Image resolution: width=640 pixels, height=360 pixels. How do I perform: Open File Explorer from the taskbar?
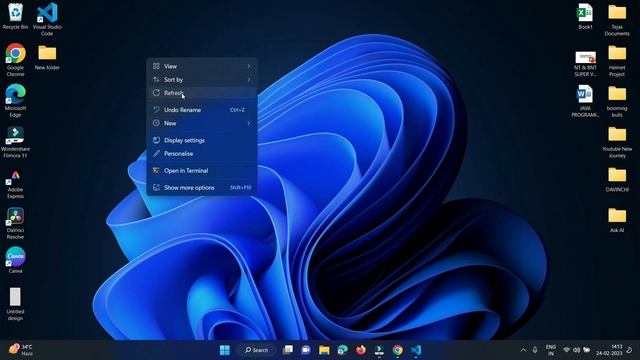(324, 350)
